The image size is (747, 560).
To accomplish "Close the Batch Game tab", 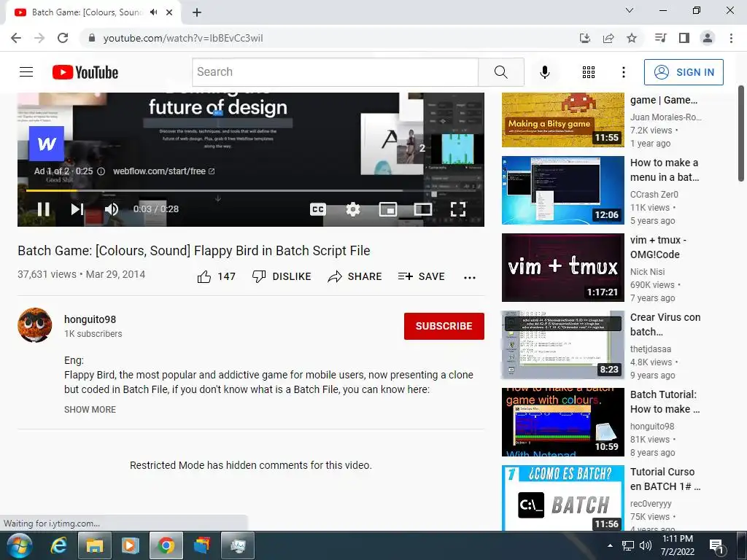I will [x=169, y=12].
